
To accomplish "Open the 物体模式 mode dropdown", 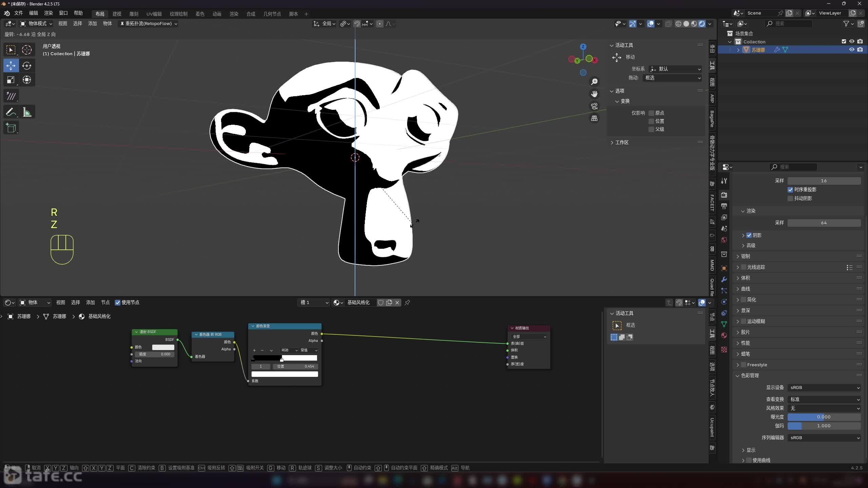I will (x=36, y=23).
